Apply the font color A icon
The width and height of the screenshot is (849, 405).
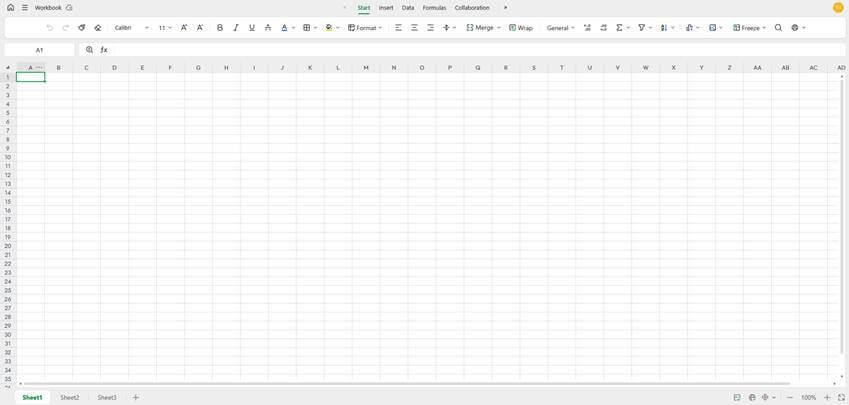click(x=284, y=28)
